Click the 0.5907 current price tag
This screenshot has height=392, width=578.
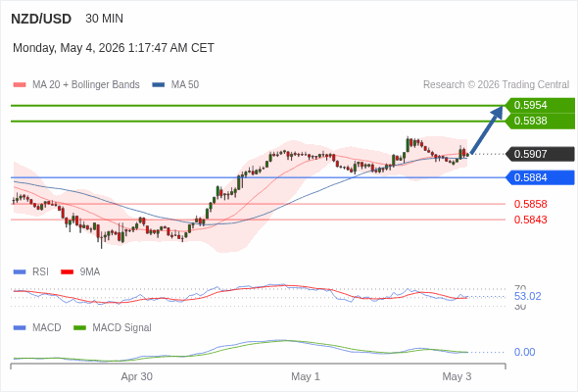[x=540, y=154]
